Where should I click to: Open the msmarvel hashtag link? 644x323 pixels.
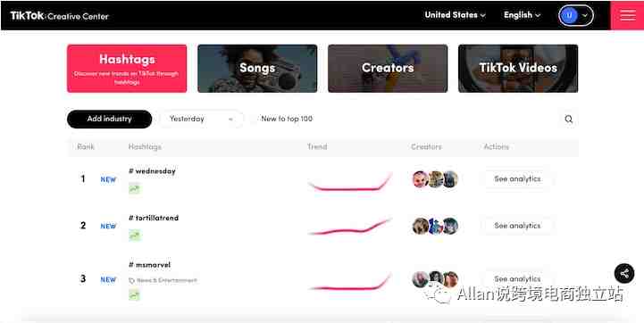pos(149,265)
